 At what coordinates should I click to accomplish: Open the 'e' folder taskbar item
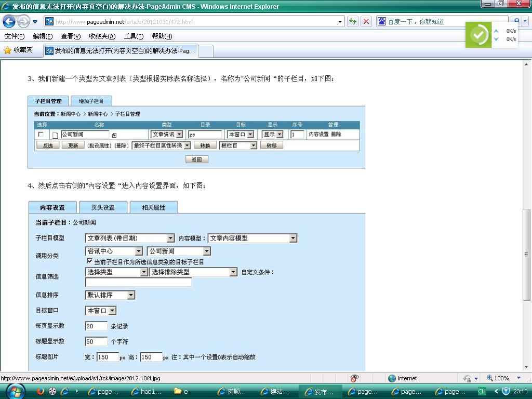[x=182, y=391]
